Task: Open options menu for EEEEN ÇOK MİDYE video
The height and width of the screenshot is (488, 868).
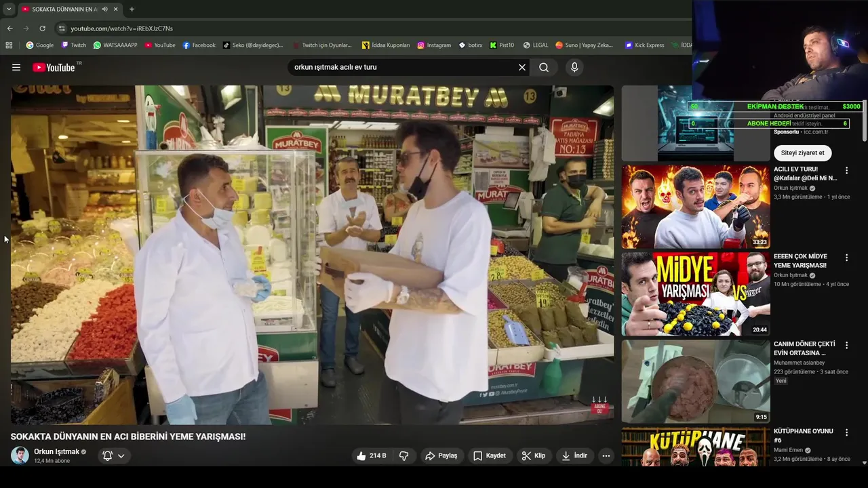Action: click(846, 258)
